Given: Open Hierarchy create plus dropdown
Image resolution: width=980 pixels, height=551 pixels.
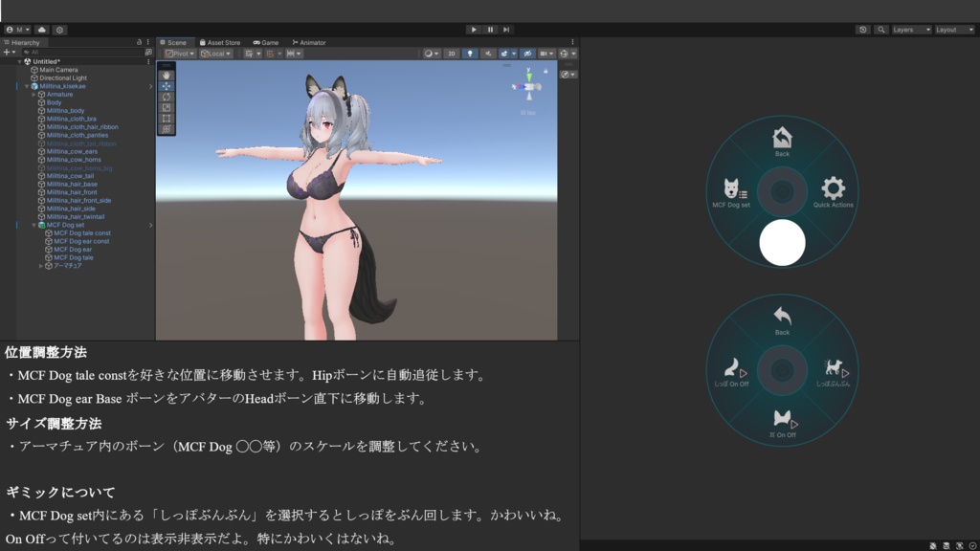Looking at the screenshot, I should point(10,53).
